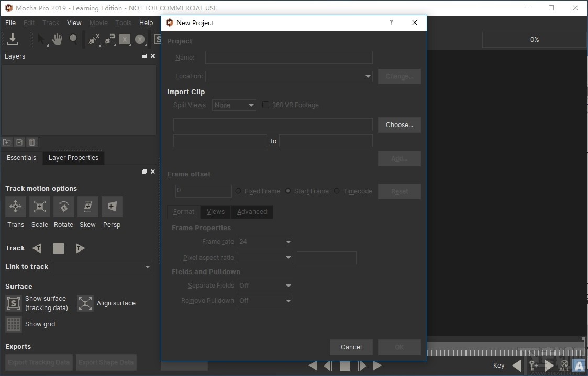This screenshot has width=588, height=376.
Task: Open the project Location dropdown
Action: [289, 76]
